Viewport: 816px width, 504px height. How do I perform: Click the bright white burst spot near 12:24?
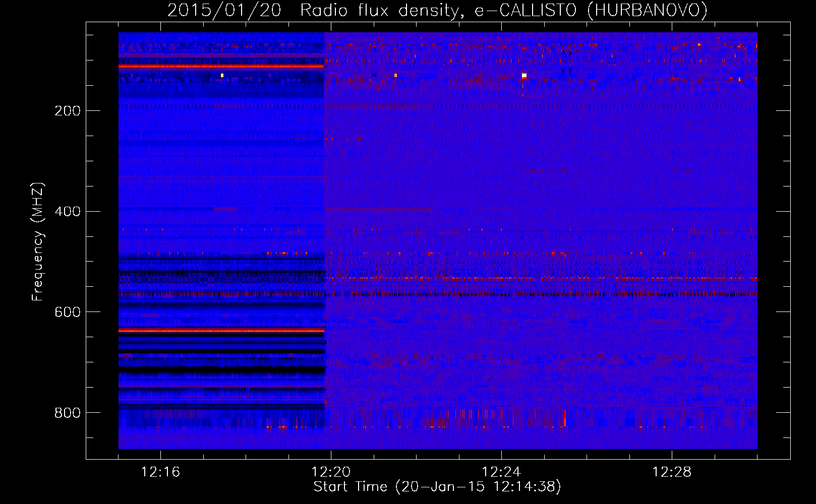tap(524, 76)
